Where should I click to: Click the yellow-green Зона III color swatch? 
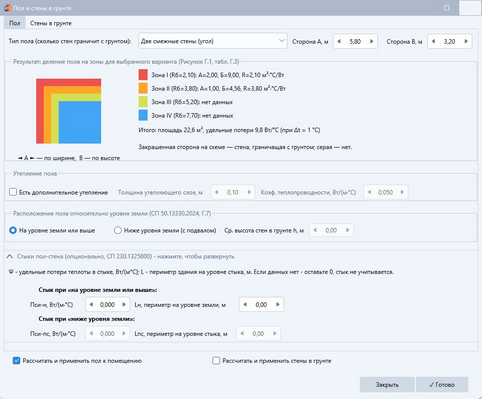coord(143,102)
